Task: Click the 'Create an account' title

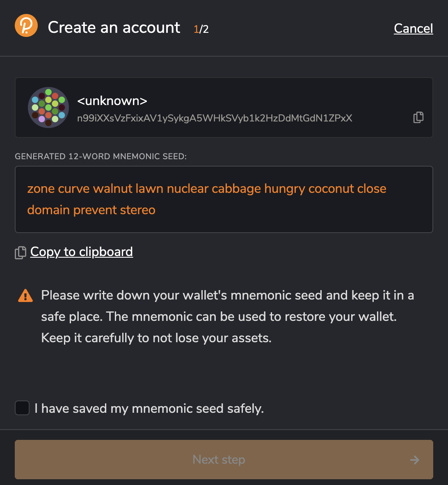Action: [x=114, y=27]
